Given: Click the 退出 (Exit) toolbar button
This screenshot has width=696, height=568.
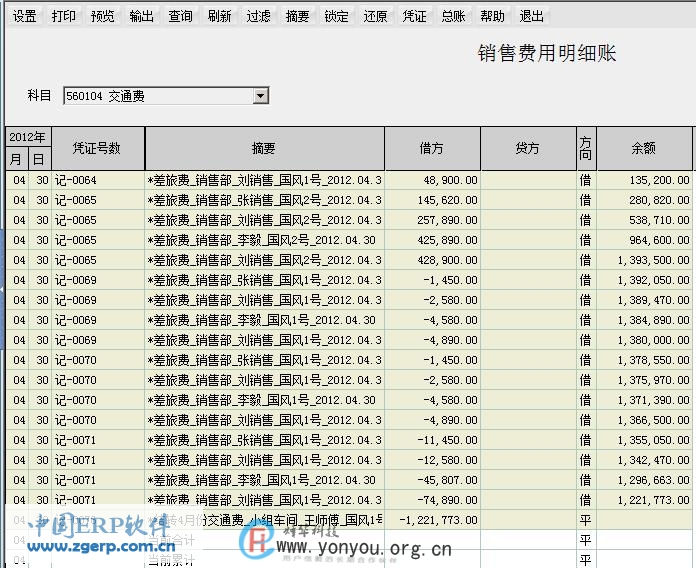Looking at the screenshot, I should pyautogui.click(x=531, y=16).
